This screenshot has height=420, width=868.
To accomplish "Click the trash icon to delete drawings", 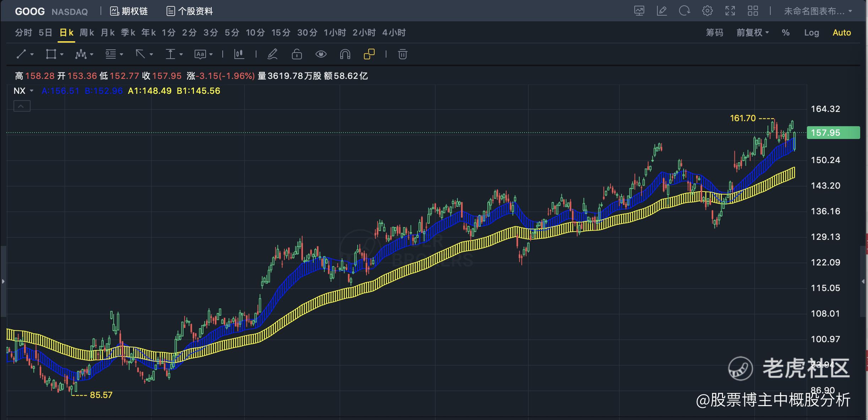I will [402, 54].
